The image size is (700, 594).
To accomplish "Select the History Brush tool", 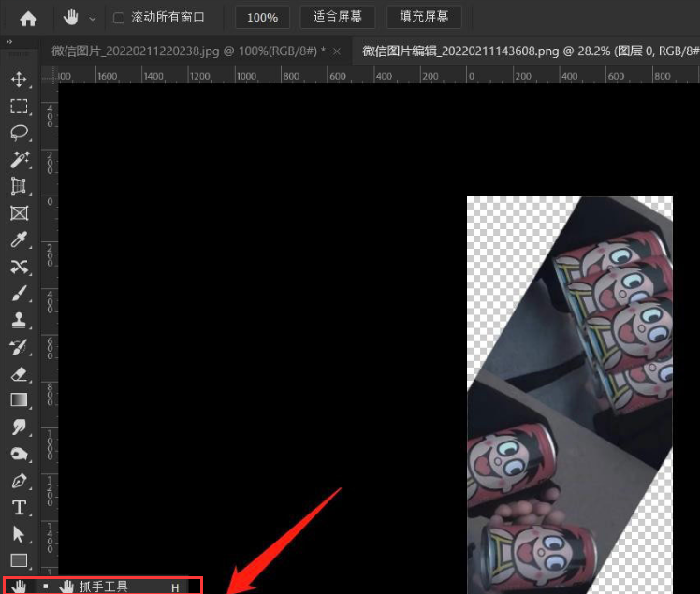I will click(x=19, y=347).
